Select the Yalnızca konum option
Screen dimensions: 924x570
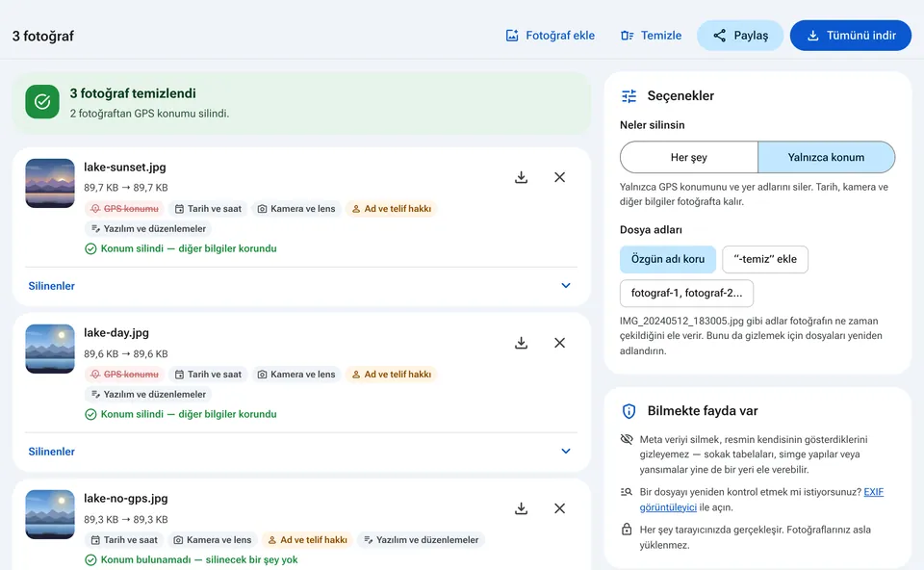(x=826, y=157)
